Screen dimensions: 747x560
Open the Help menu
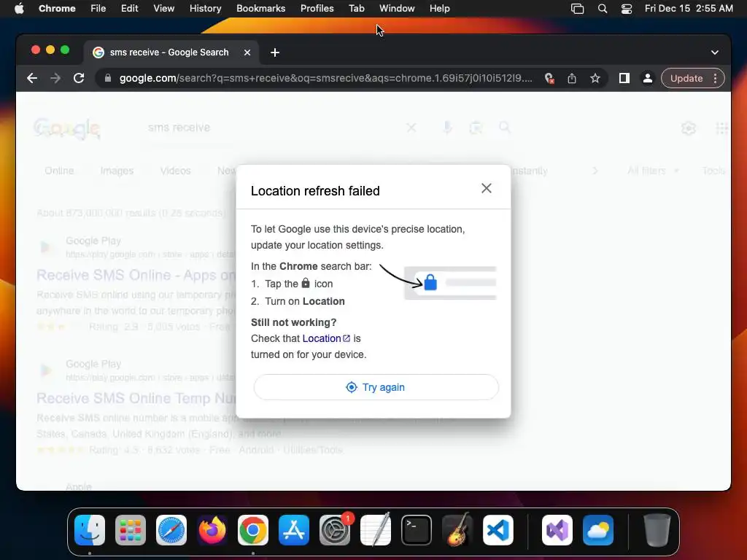tap(439, 8)
